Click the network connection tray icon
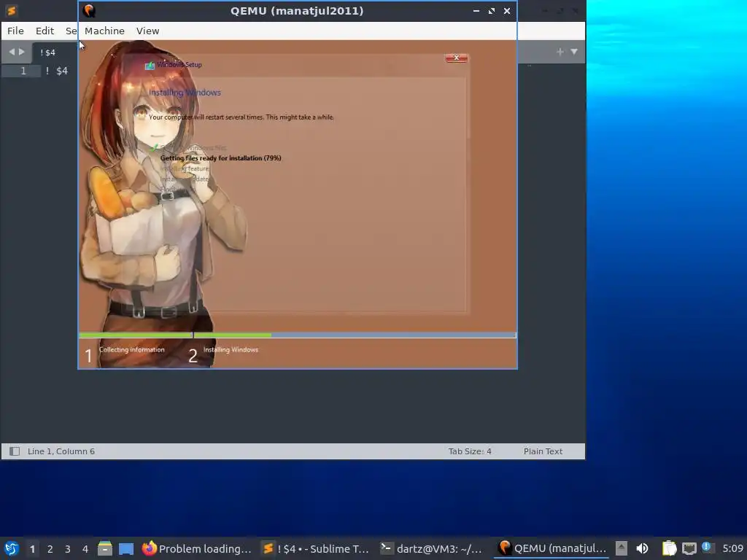This screenshot has width=747, height=560. (689, 548)
